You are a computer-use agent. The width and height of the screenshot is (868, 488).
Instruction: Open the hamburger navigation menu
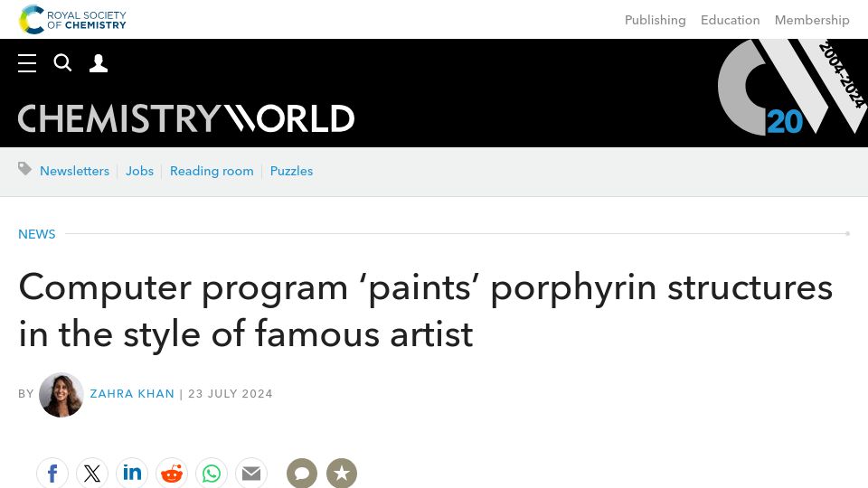click(x=27, y=63)
